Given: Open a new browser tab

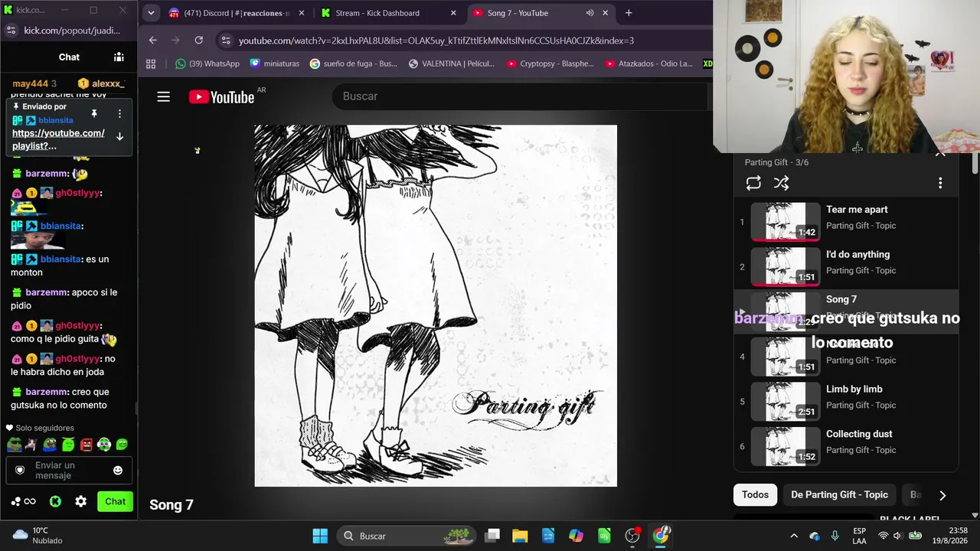Looking at the screenshot, I should [x=629, y=13].
